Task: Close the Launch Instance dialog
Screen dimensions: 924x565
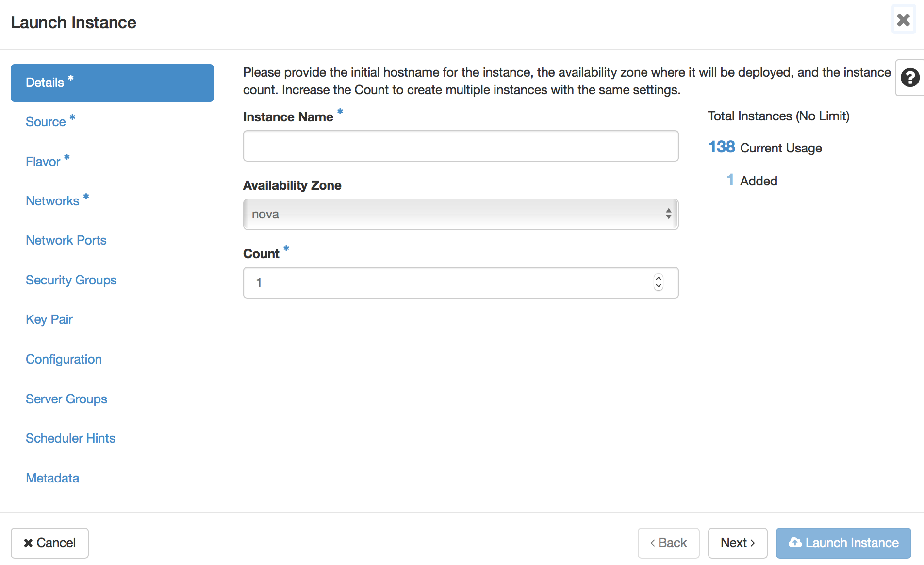Action: 903,20
